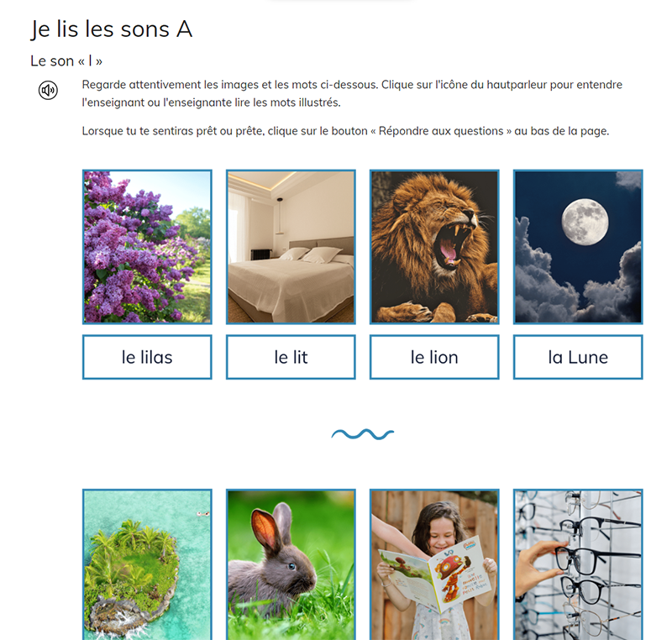672x640 pixels.
Task: Click the quoted "Répondre aux questions" text
Action: coord(442,131)
